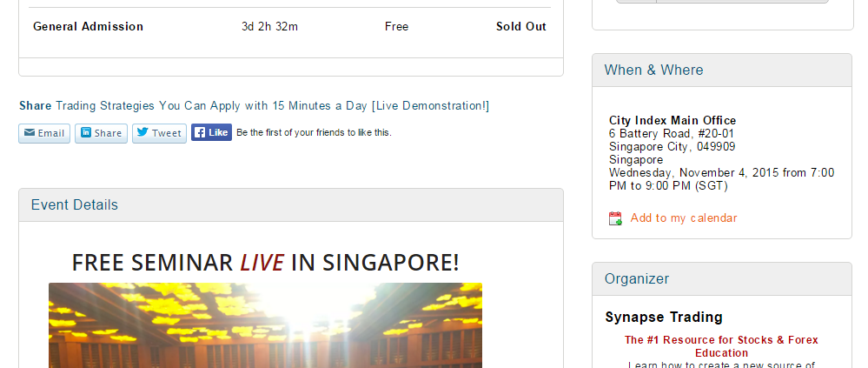The height and width of the screenshot is (368, 868).
Task: Click the "City Index Main Office" venue name
Action: point(673,121)
